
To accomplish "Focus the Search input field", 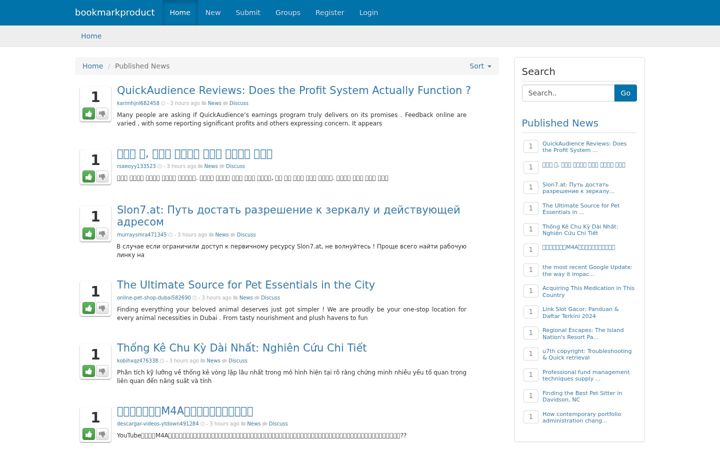I will point(568,93).
